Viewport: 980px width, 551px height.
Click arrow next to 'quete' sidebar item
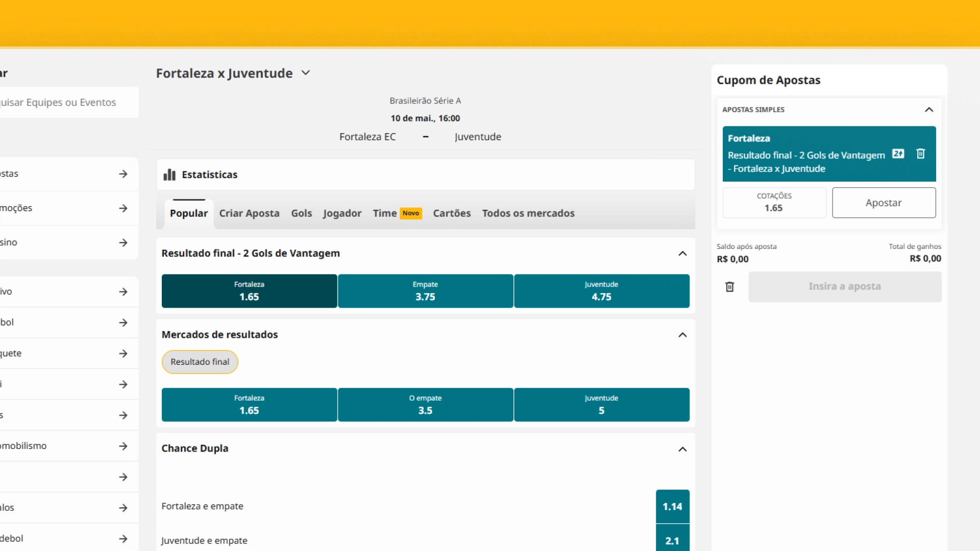pyautogui.click(x=123, y=354)
